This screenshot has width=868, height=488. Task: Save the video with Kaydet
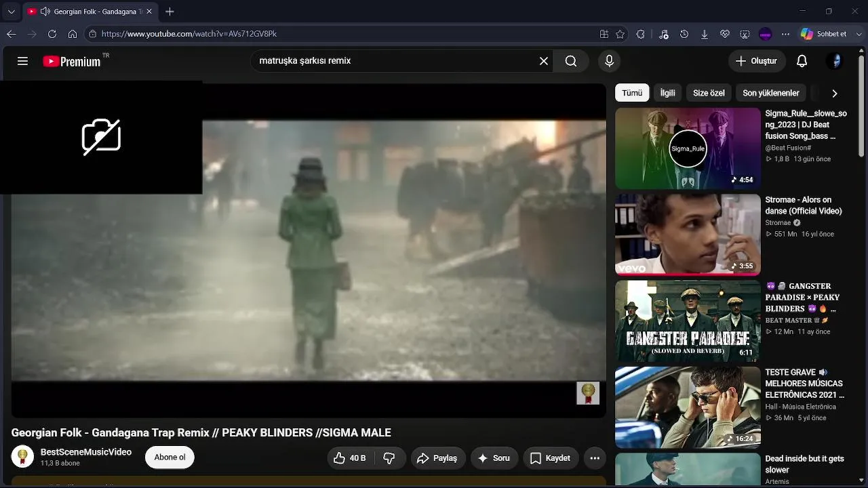tap(550, 458)
